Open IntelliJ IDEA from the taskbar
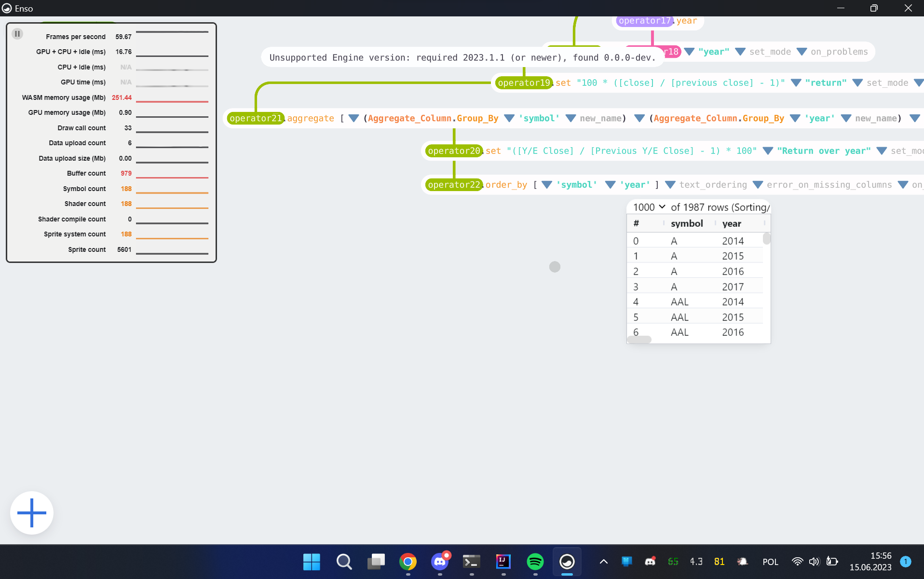The image size is (924, 579). coord(503,562)
